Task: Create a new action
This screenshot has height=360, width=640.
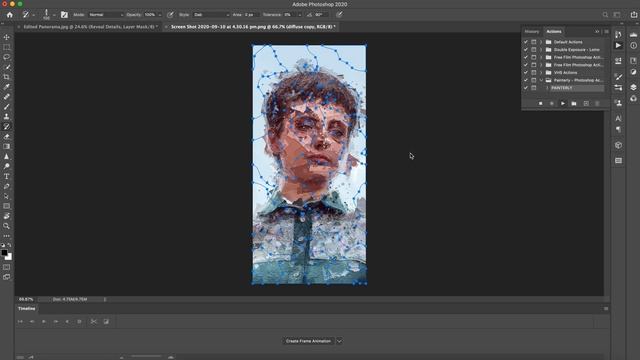Action: [586, 104]
